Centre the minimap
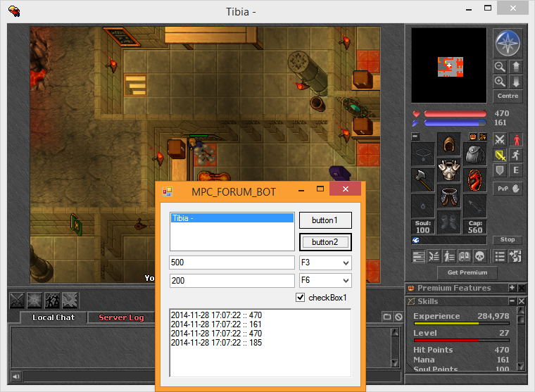 click(508, 96)
